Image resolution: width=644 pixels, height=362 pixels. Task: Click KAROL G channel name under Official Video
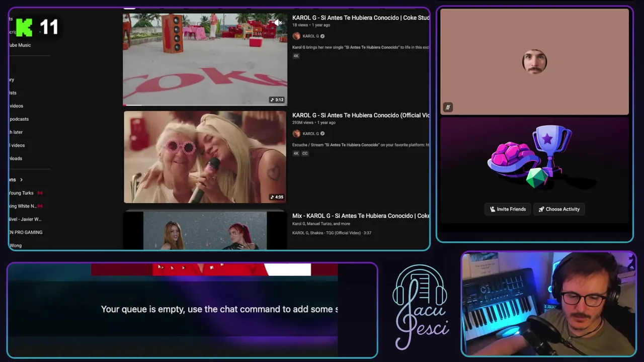coord(310,134)
